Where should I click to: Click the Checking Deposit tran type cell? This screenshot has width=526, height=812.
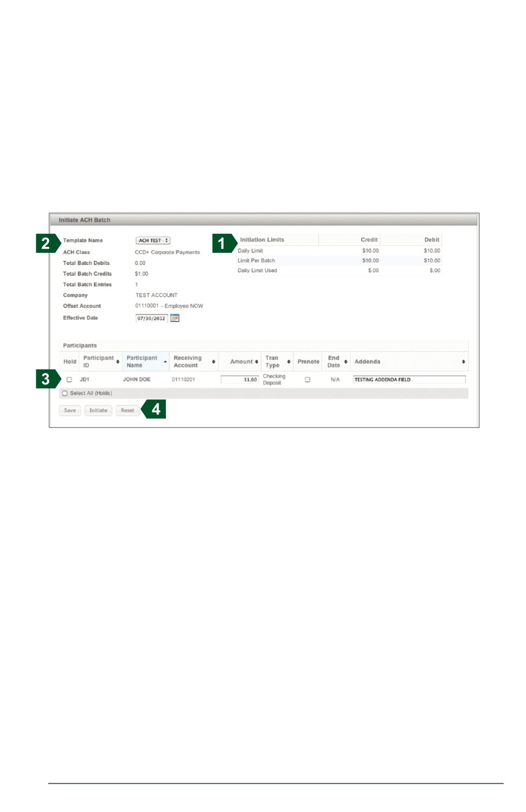[274, 379]
